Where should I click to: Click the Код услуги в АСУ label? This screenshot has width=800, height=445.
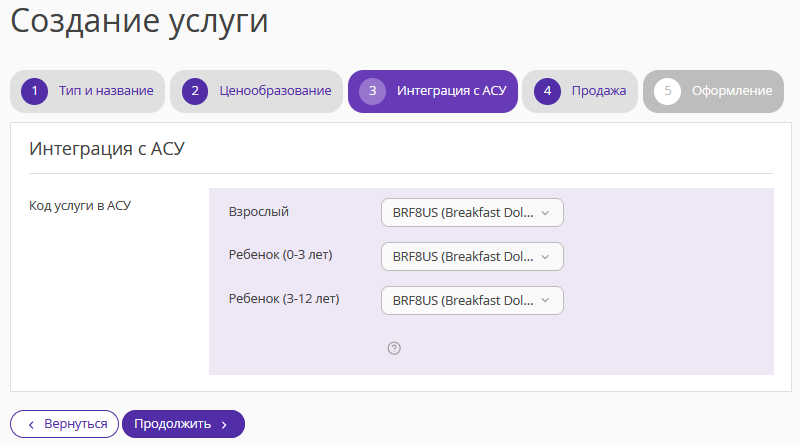80,206
